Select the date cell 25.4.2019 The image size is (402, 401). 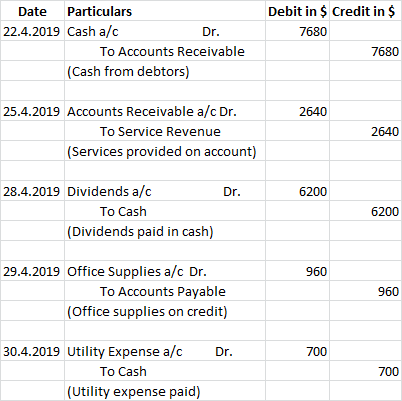[32, 111]
